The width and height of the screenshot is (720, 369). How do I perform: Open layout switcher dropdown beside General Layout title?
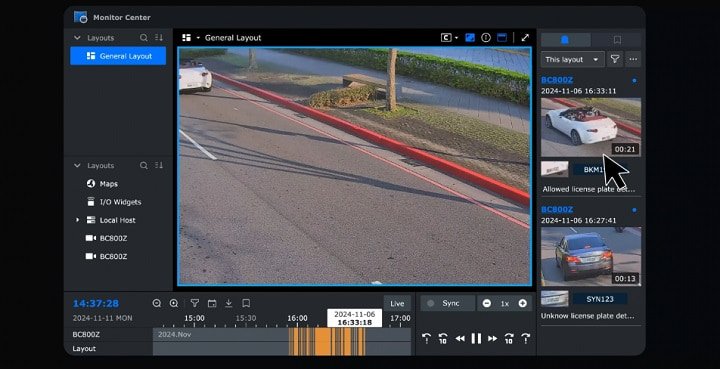pyautogui.click(x=198, y=38)
